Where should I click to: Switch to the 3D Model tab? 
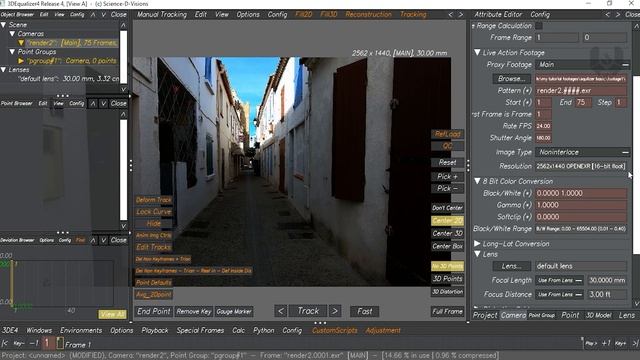pos(598,315)
